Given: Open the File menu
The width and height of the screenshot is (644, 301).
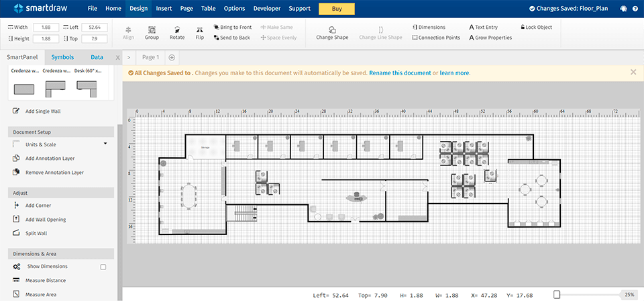Looking at the screenshot, I should tap(93, 8).
